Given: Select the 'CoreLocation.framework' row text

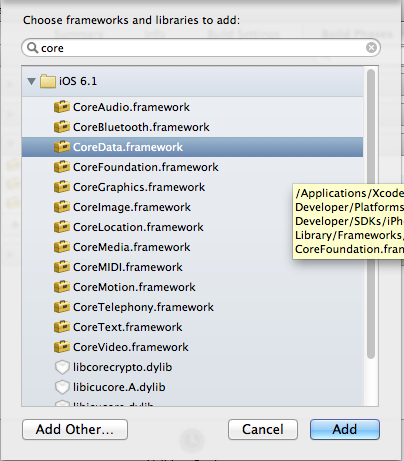Looking at the screenshot, I should coord(138,227).
